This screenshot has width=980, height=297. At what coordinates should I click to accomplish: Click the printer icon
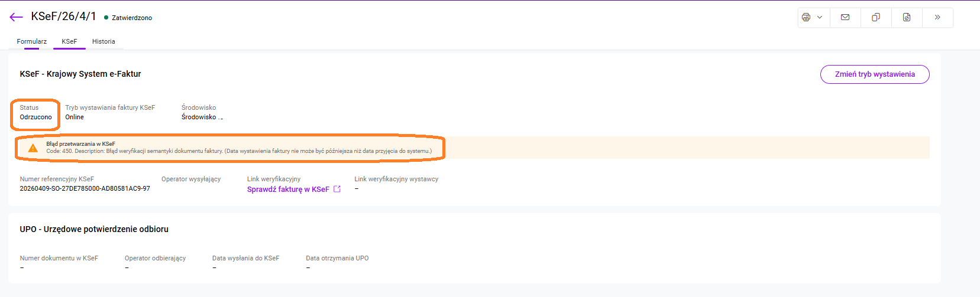pyautogui.click(x=806, y=17)
